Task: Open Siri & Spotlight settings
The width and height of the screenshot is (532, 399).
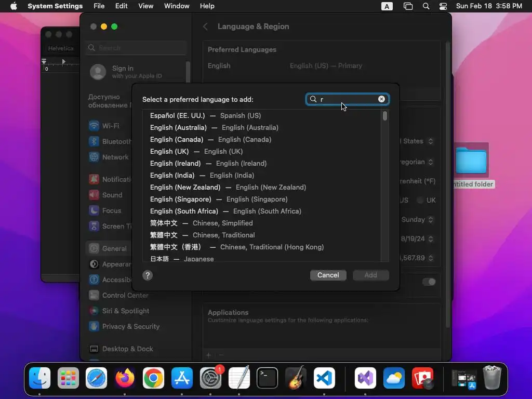Action: pyautogui.click(x=119, y=311)
